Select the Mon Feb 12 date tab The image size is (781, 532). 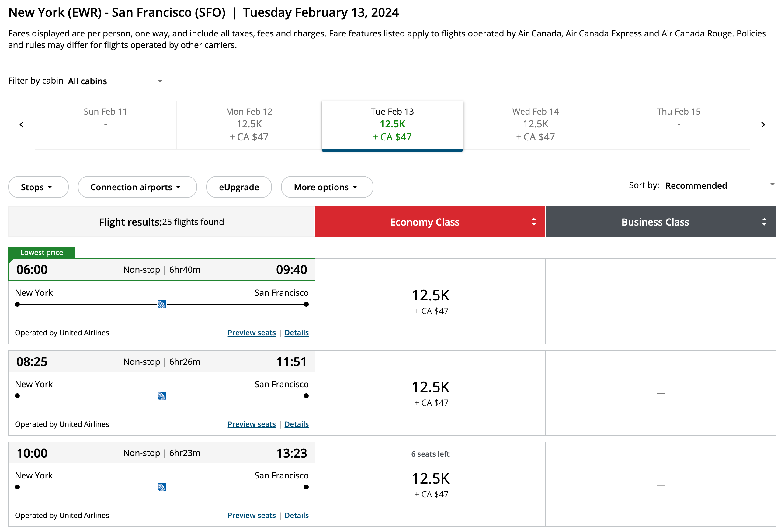pos(249,124)
